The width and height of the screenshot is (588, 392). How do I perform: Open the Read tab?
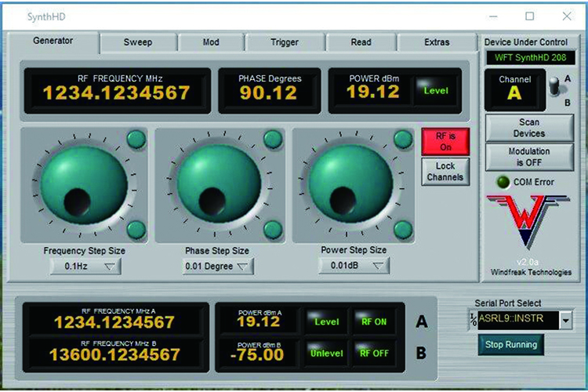tap(361, 42)
